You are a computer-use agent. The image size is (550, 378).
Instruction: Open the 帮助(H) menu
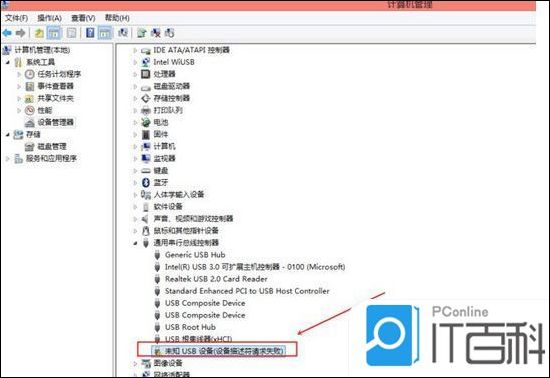coord(117,18)
